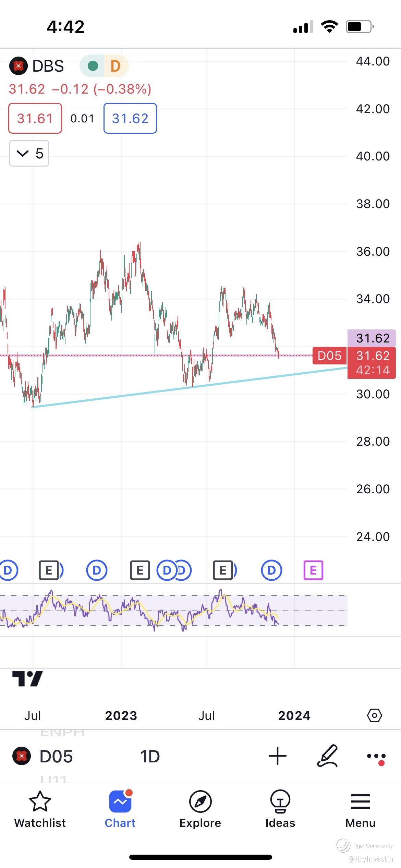Tap the plus add indicator icon
Screen dimensions: 401x868
click(x=277, y=756)
